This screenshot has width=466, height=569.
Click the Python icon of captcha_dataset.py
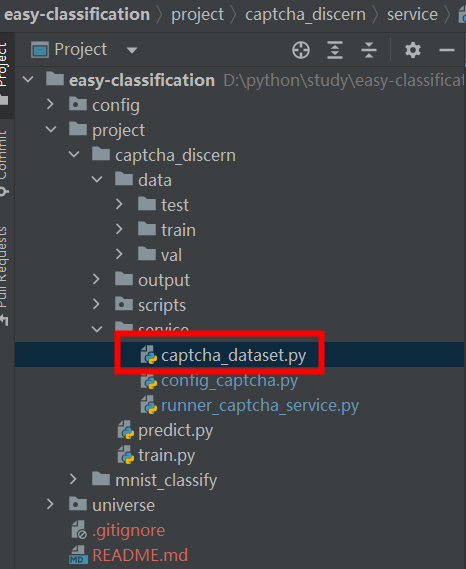pyautogui.click(x=149, y=355)
